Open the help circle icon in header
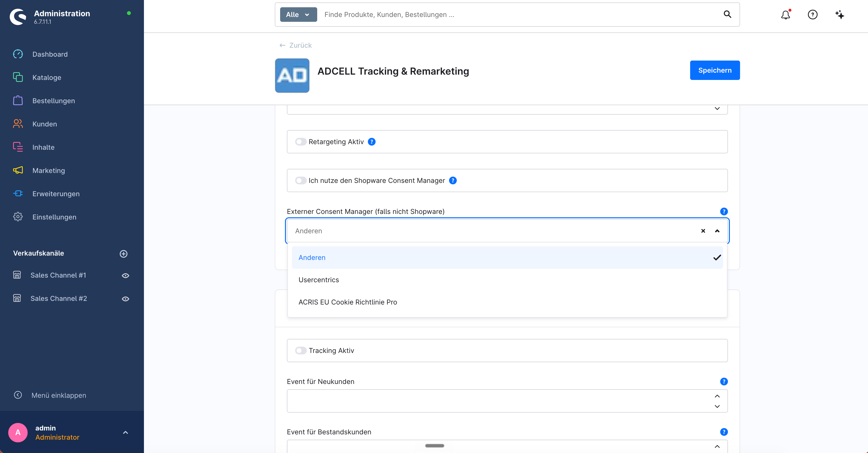The width and height of the screenshot is (868, 453). (x=813, y=15)
